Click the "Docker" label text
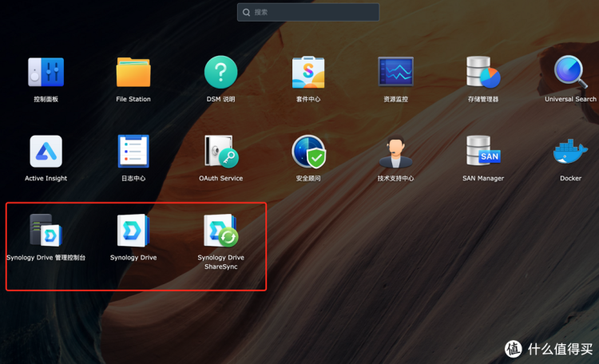The height and width of the screenshot is (364, 599). click(571, 178)
